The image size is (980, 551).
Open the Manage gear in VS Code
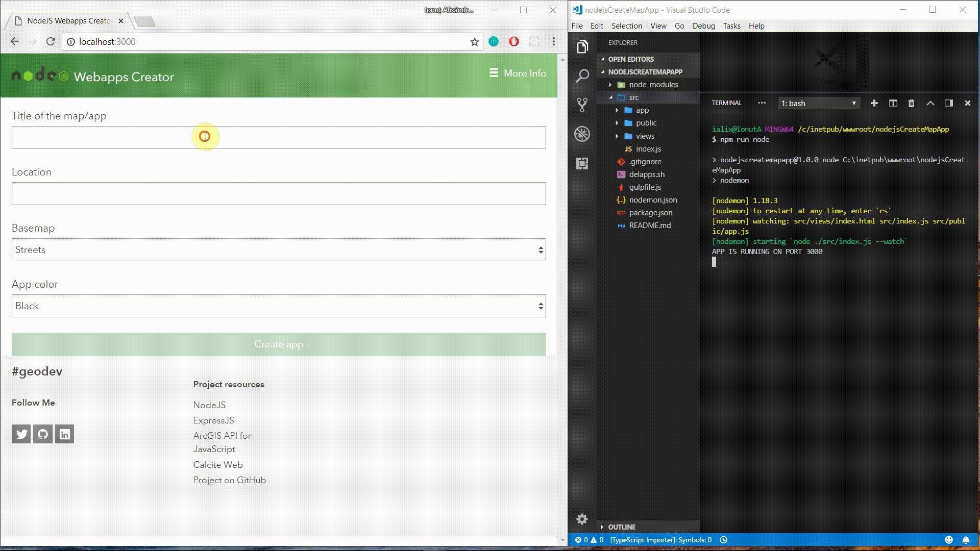point(582,519)
